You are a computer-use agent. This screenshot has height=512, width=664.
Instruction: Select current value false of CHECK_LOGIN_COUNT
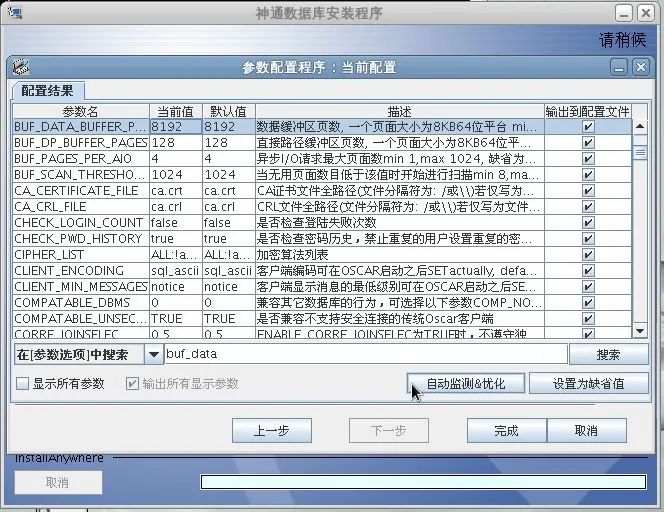coord(176,223)
